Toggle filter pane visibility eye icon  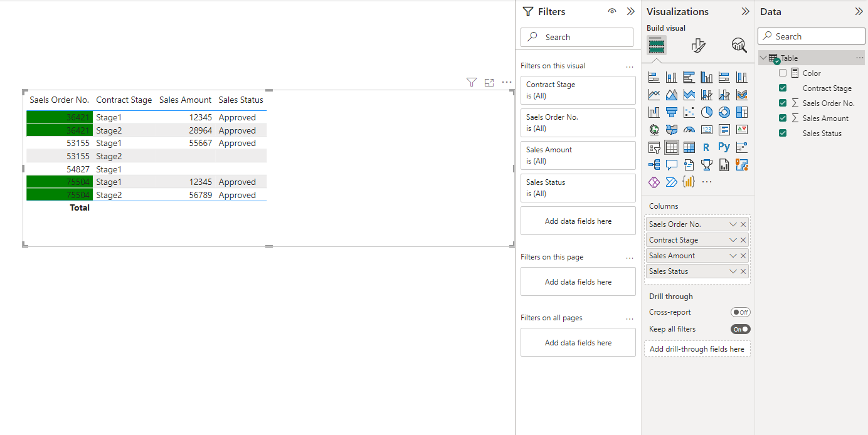(x=612, y=11)
